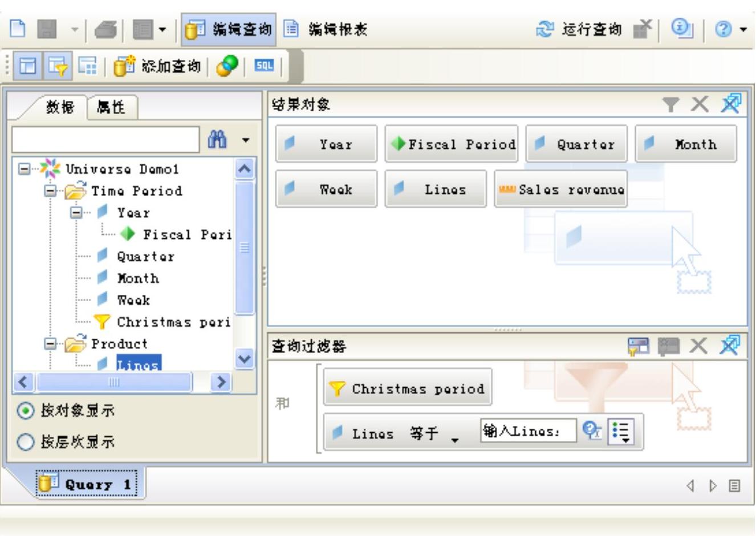Click the Sales revenue result object

pyautogui.click(x=561, y=189)
